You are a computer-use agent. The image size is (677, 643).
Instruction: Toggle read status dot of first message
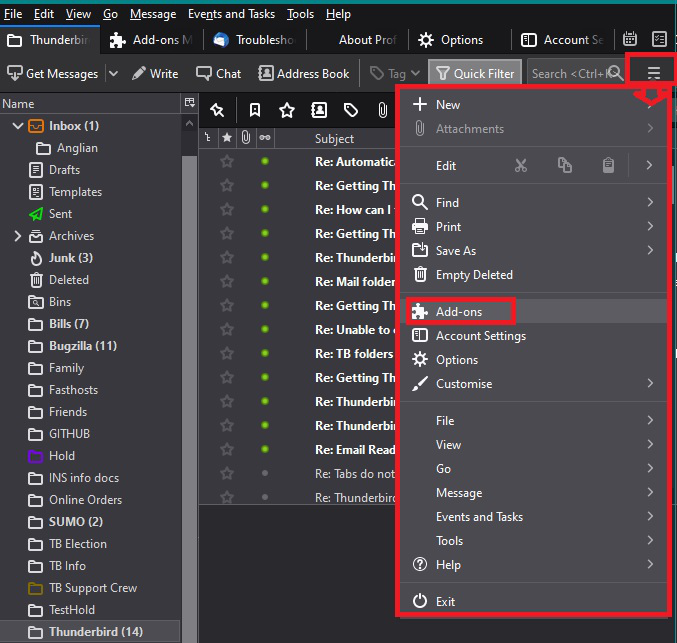point(265,161)
